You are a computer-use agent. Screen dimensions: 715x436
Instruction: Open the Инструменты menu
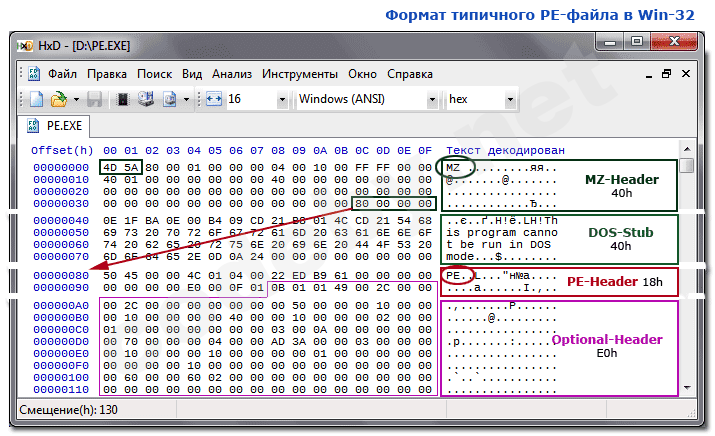coord(300,74)
